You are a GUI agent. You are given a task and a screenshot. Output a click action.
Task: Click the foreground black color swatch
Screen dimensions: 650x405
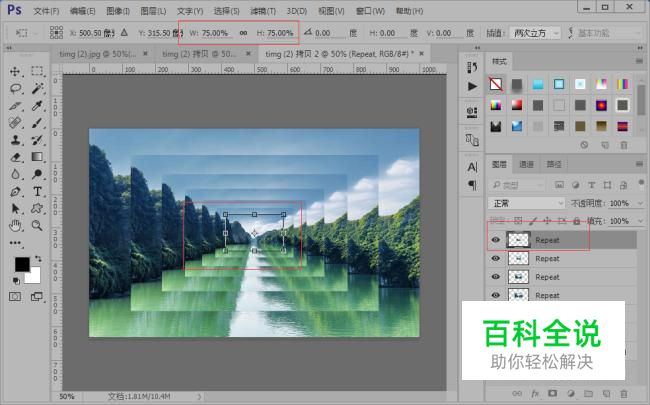[x=22, y=264]
